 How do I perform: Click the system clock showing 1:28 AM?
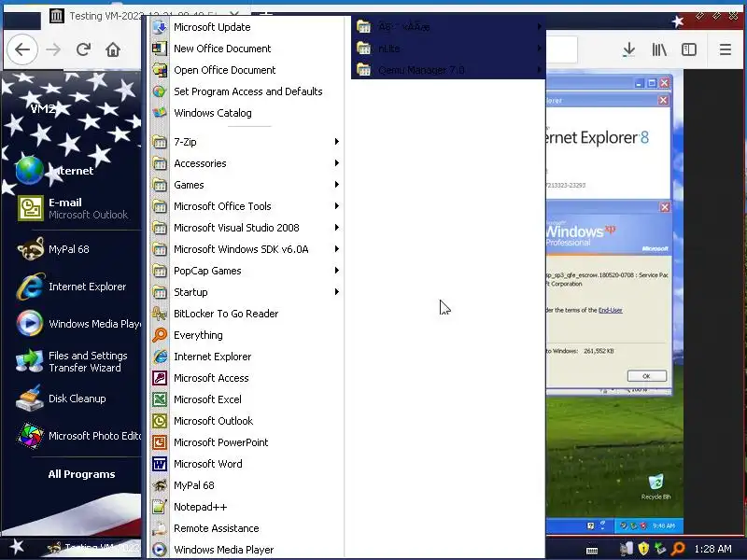click(x=712, y=549)
